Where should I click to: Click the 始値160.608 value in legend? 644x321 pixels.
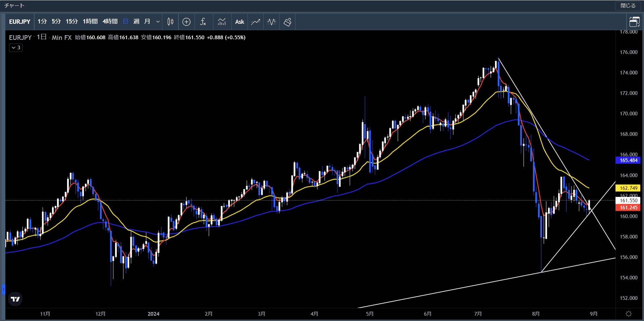(x=90, y=38)
